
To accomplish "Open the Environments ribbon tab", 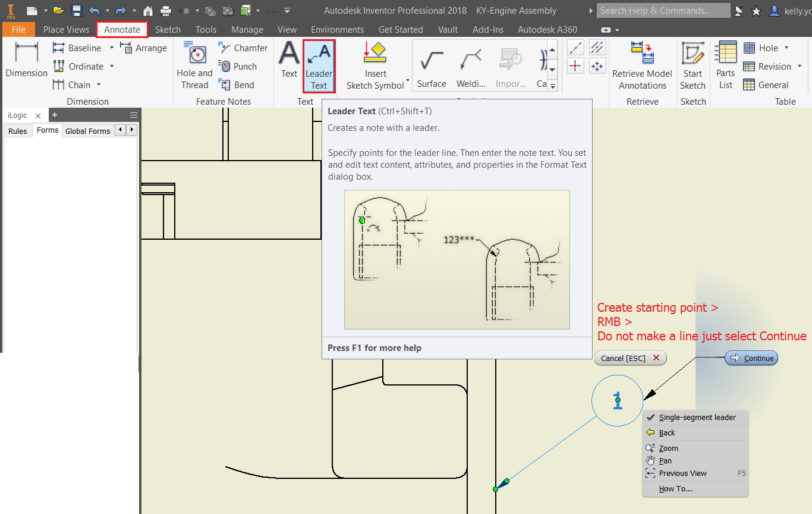I will [x=337, y=29].
